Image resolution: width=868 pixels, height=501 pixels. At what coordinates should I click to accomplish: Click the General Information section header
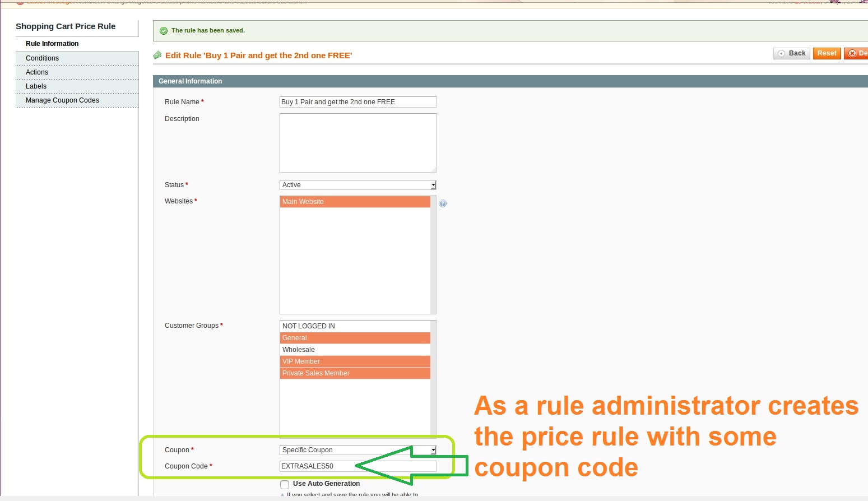(x=510, y=81)
